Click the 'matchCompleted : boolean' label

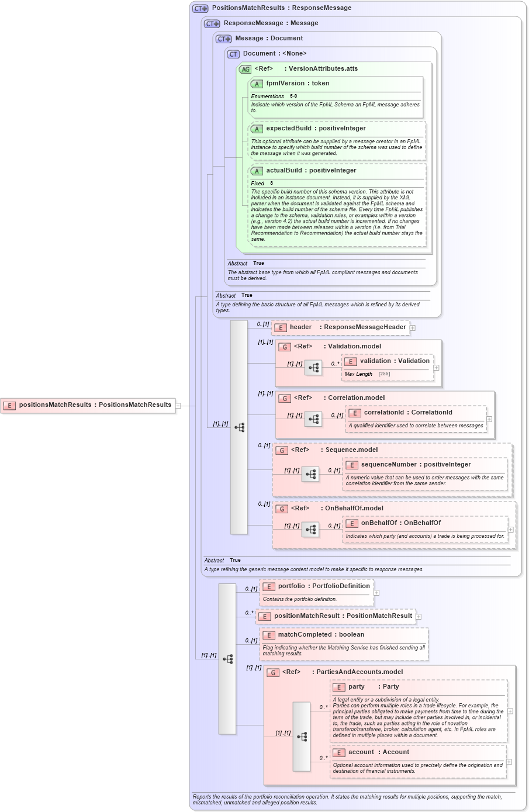[x=321, y=635]
